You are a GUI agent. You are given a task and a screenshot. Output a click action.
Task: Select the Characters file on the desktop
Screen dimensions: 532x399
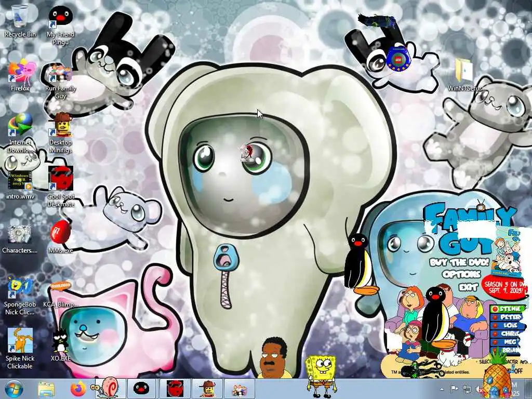[20, 238]
